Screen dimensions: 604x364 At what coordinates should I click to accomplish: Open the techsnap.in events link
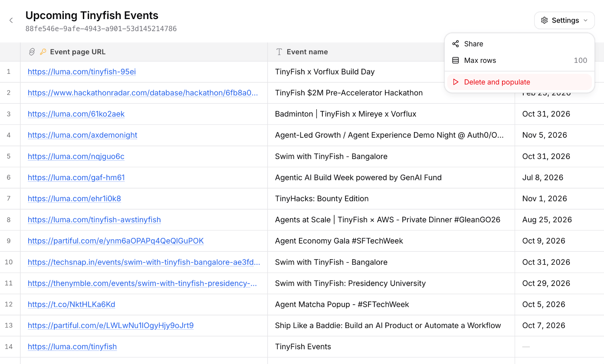point(144,262)
